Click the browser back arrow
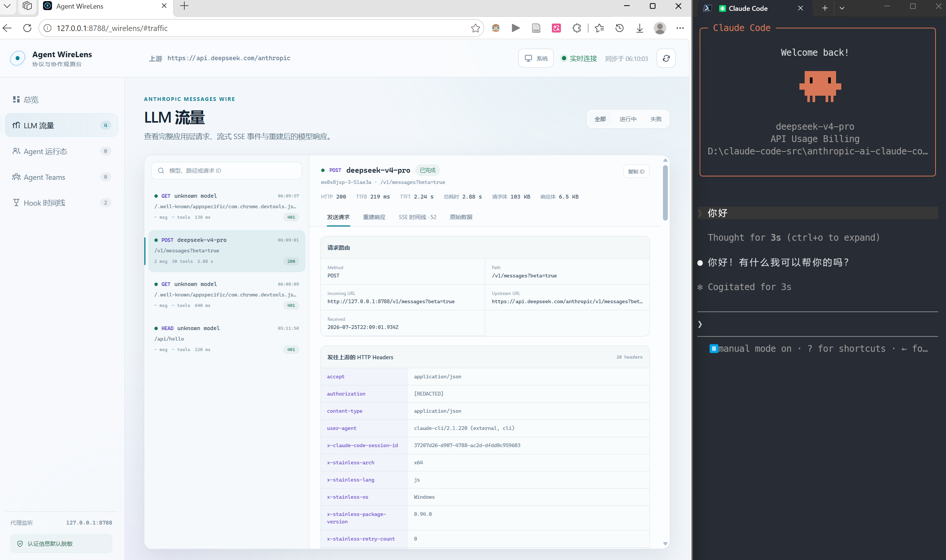946x560 pixels. (7, 28)
